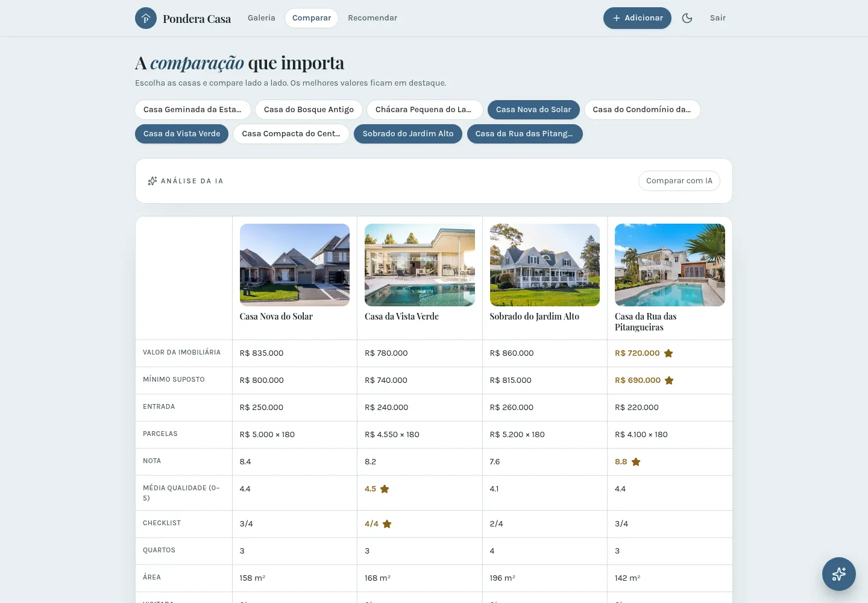
Task: Click the 196 m² area cell
Action: click(545, 578)
